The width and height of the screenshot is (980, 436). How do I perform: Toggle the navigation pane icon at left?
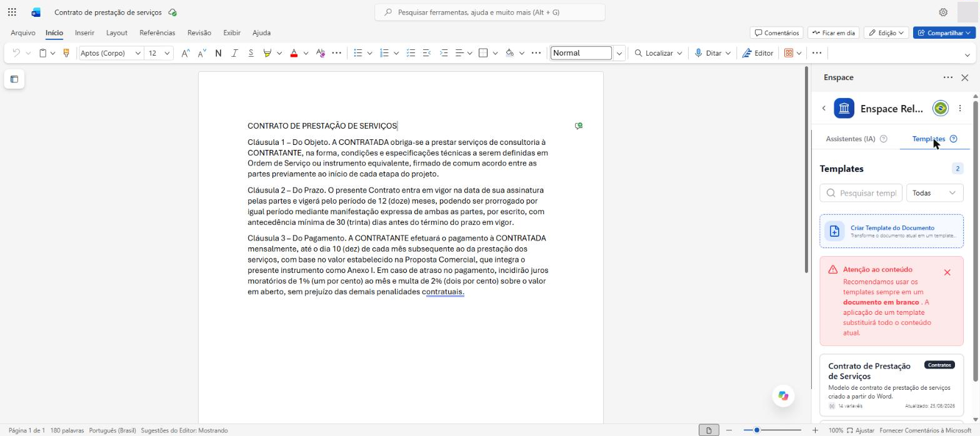14,79
